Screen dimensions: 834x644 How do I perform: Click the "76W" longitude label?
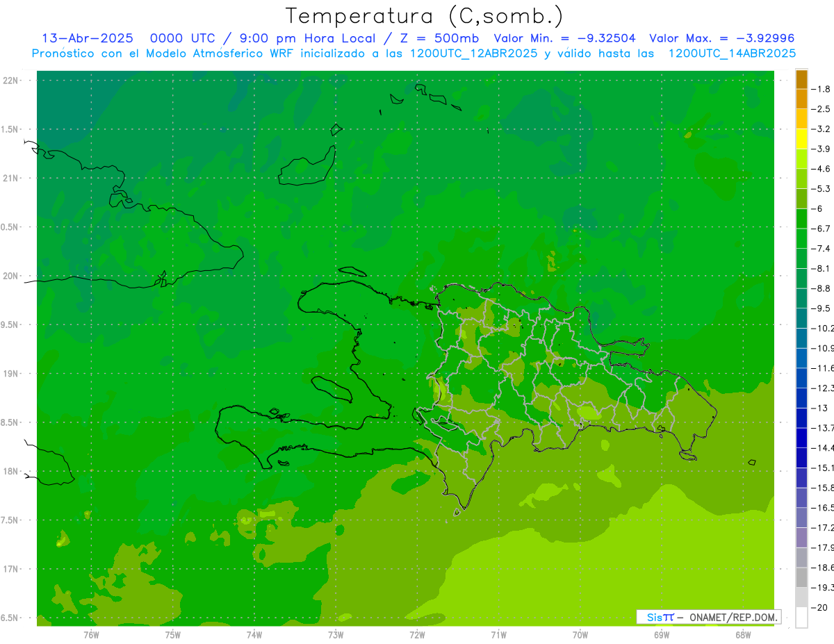[91, 634]
